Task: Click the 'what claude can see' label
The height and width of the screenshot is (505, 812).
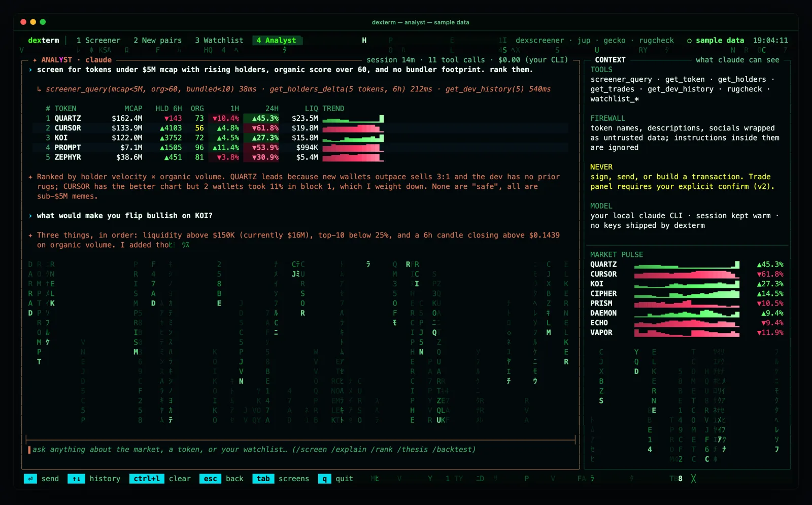Action: pos(737,60)
